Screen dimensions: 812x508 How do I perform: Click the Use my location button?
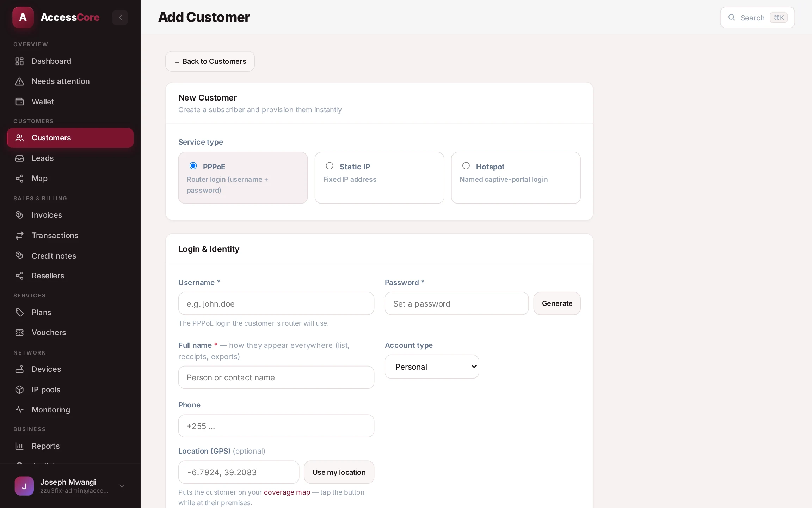click(339, 472)
